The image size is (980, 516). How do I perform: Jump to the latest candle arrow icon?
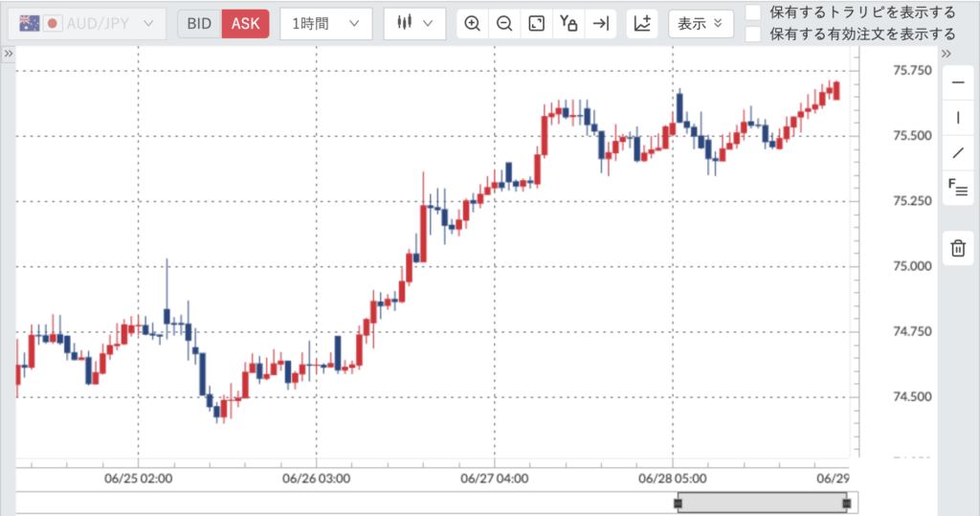[x=601, y=24]
